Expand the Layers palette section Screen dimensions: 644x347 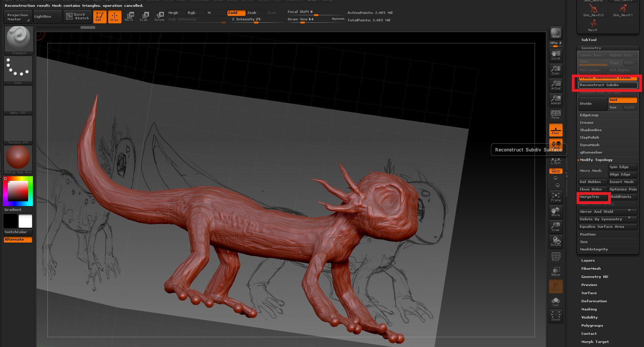coord(588,261)
